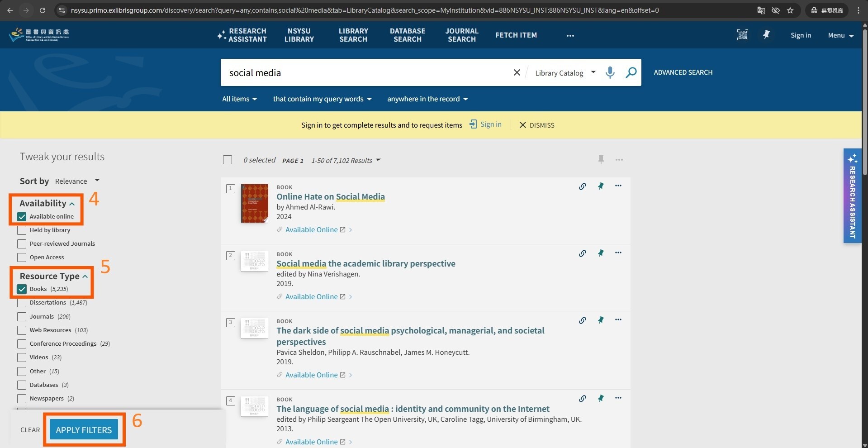Image resolution: width=868 pixels, height=448 pixels.
Task: Click the magnifying glass search icon
Action: click(x=631, y=72)
